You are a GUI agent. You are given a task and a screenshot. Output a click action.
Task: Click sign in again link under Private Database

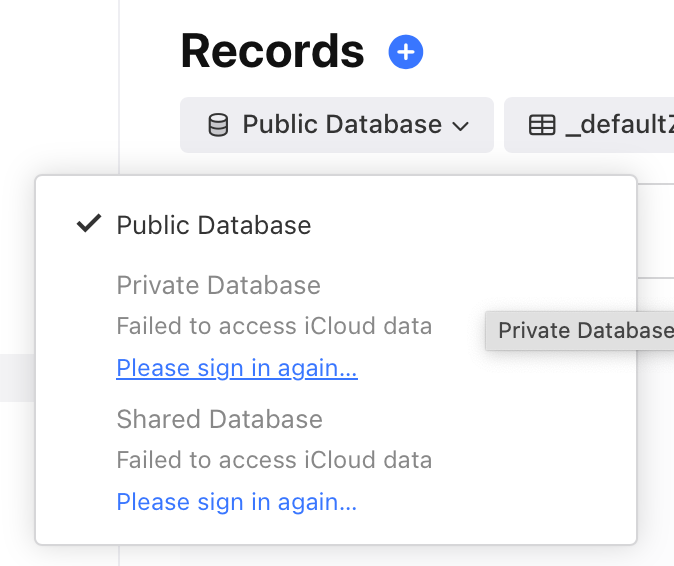pyautogui.click(x=237, y=368)
